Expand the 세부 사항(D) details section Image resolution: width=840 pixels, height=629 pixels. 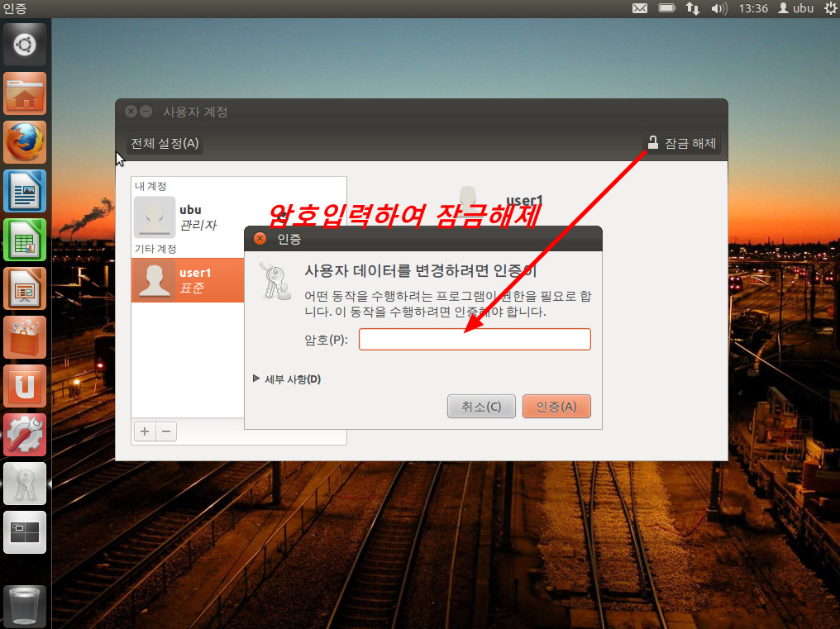pyautogui.click(x=286, y=379)
